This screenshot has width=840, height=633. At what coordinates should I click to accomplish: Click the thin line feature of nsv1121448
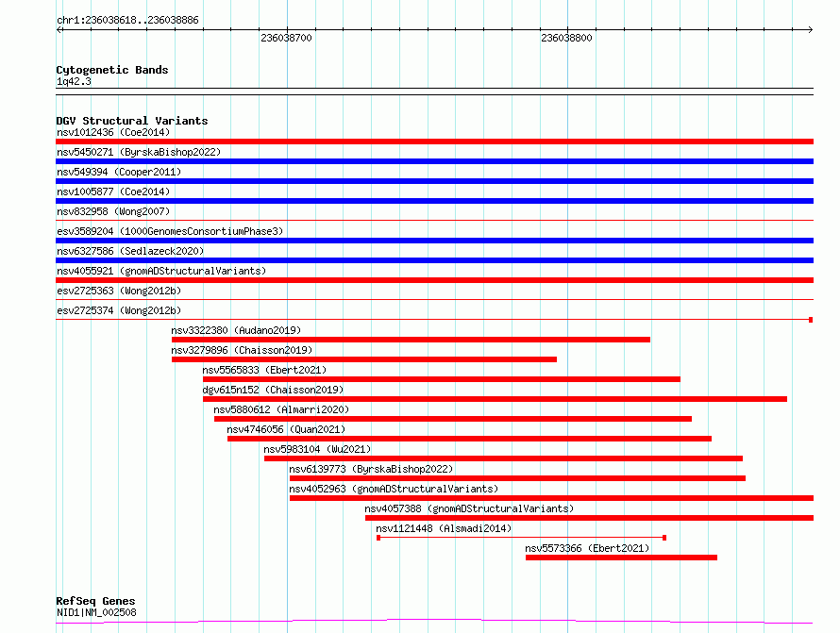(x=521, y=537)
